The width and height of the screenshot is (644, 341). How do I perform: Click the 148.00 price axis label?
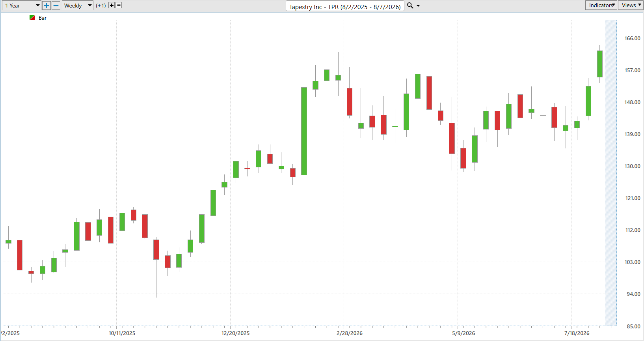click(632, 102)
